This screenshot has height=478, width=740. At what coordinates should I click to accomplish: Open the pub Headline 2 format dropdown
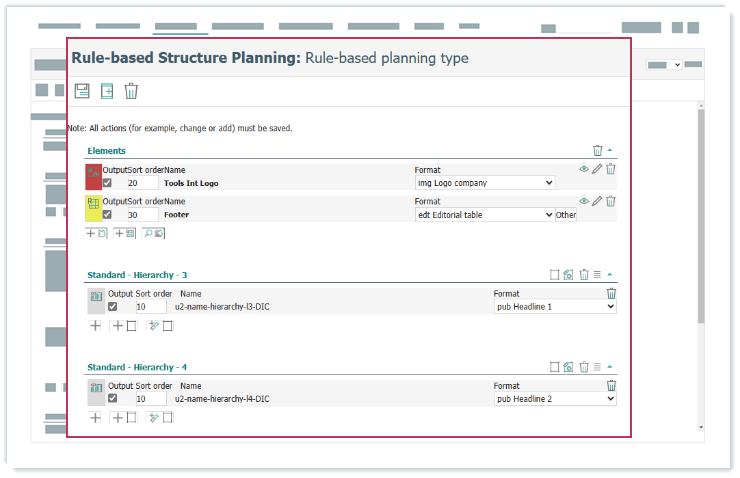point(555,399)
